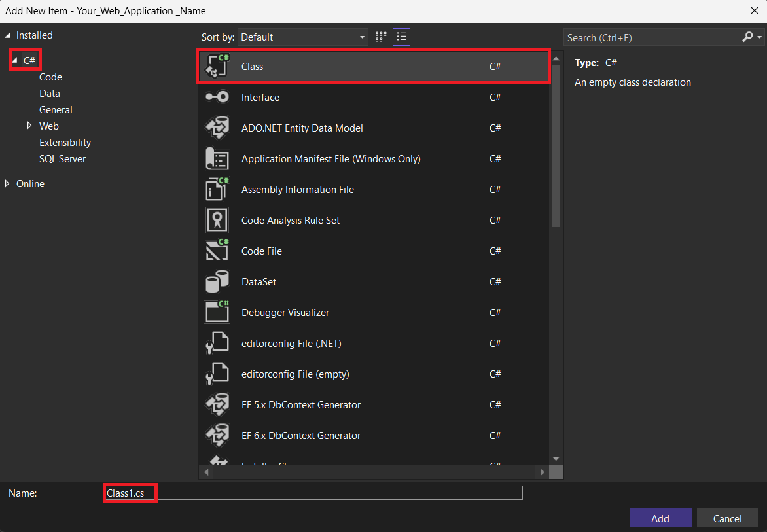Cancel the Add New Item dialog
The image size is (767, 532).
point(727,518)
